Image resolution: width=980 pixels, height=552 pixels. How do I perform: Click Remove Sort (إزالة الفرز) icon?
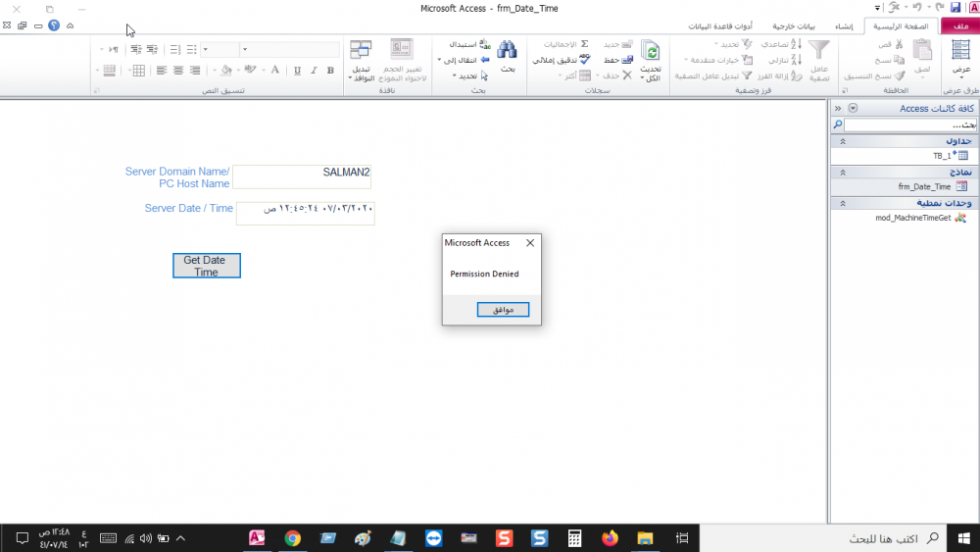click(796, 75)
